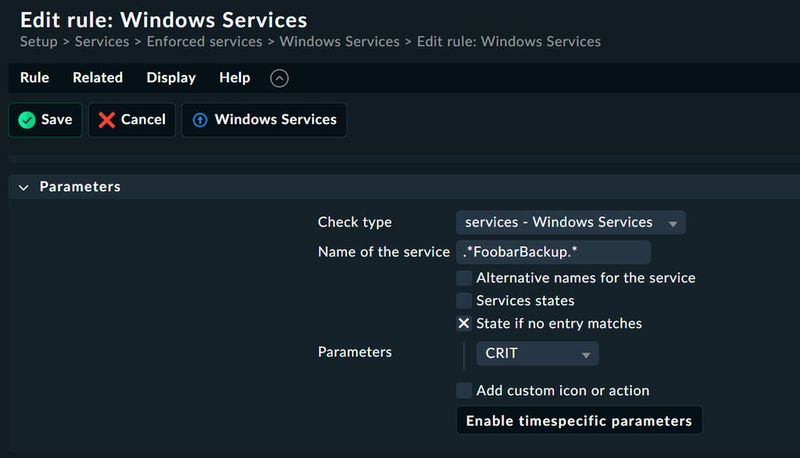800x458 pixels.
Task: Open the Check type dropdown
Action: [570, 222]
